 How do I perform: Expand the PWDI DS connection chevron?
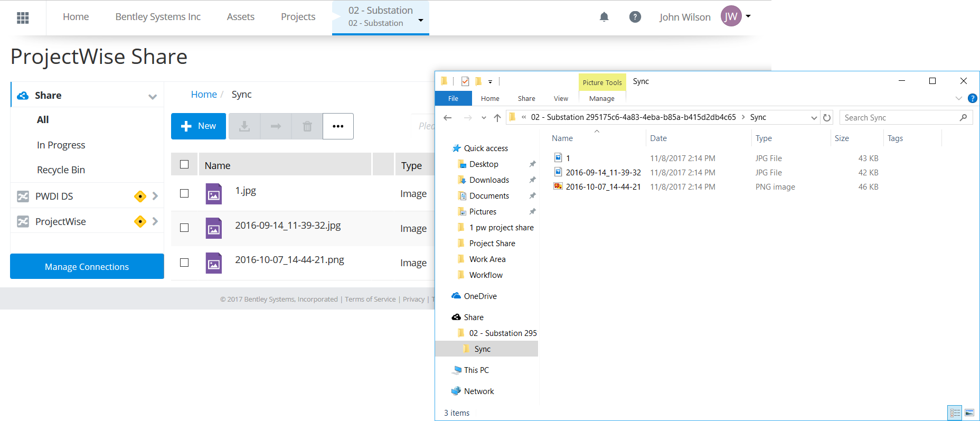(155, 196)
